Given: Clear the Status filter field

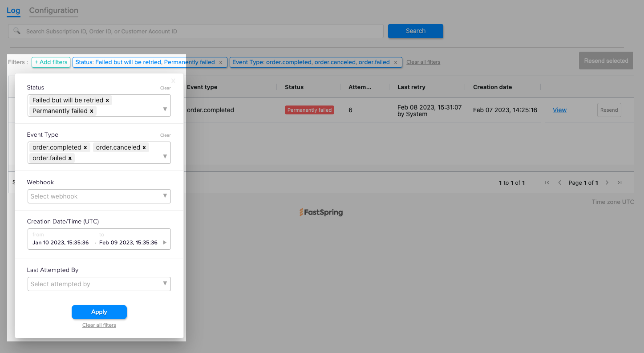Looking at the screenshot, I should (x=166, y=88).
